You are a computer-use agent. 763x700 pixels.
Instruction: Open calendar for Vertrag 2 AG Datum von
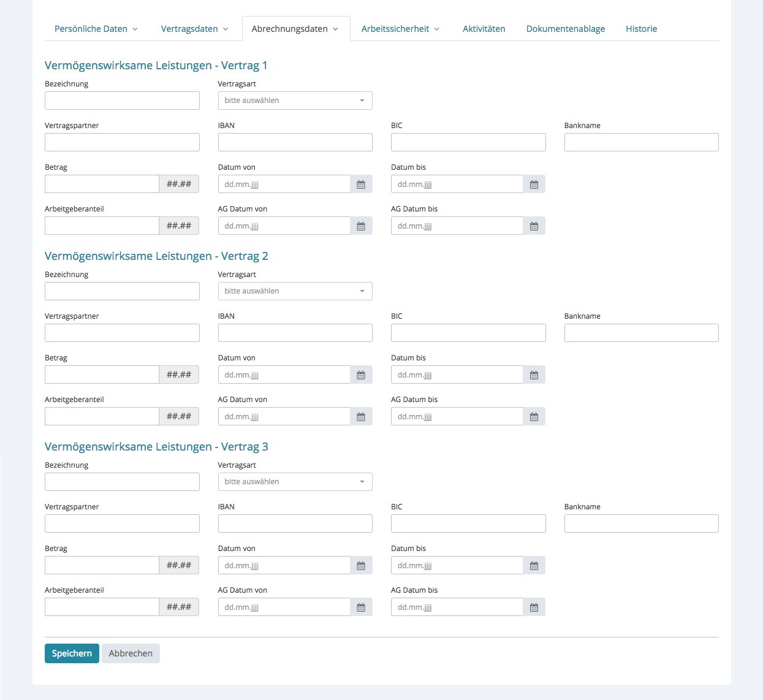click(361, 417)
